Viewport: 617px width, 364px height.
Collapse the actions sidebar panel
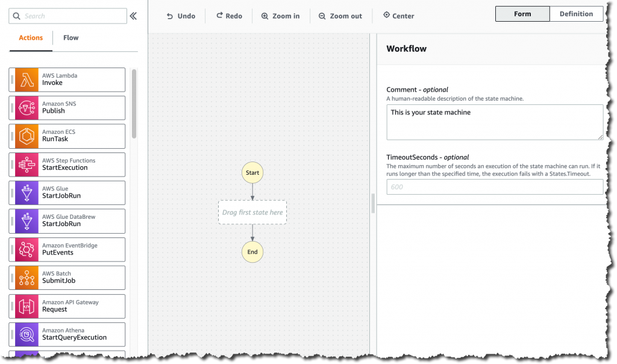(133, 16)
